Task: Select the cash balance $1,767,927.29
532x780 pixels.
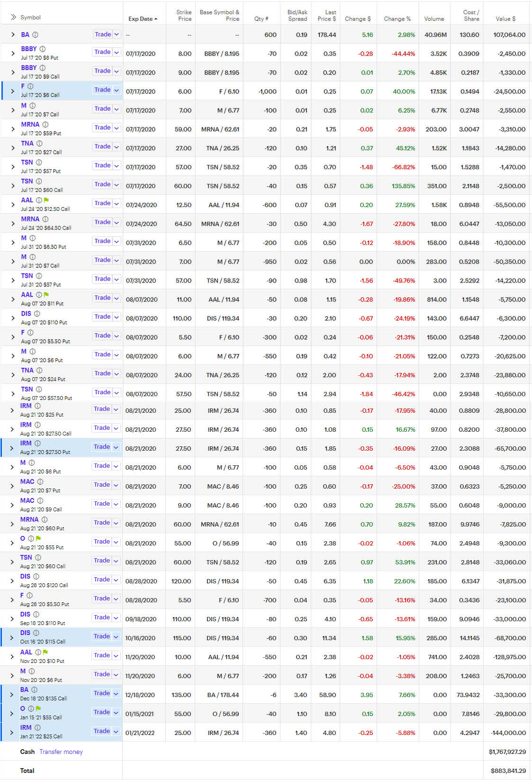Action: point(507,752)
